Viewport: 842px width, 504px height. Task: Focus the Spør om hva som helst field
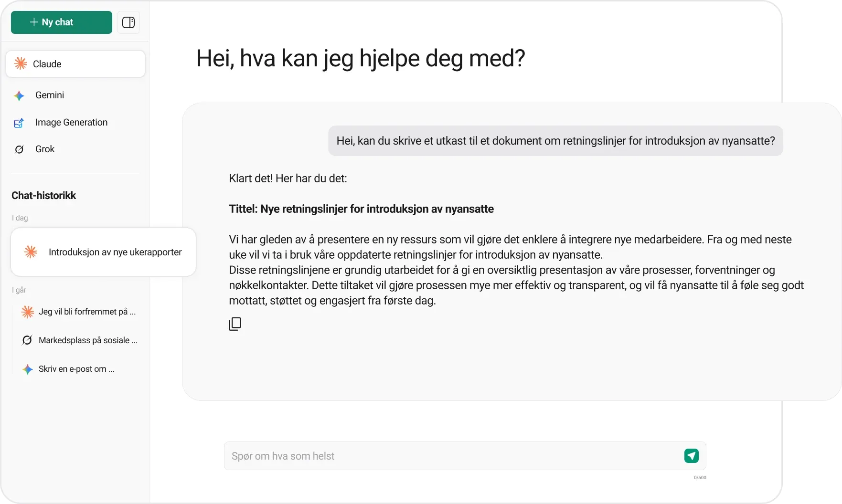[x=454, y=456]
